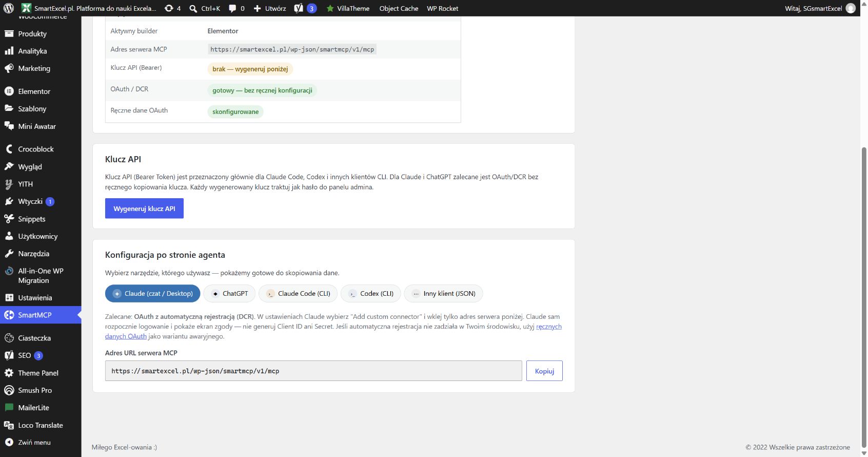
Task: Open the WP Rocket admin bar menu
Action: pos(443,8)
